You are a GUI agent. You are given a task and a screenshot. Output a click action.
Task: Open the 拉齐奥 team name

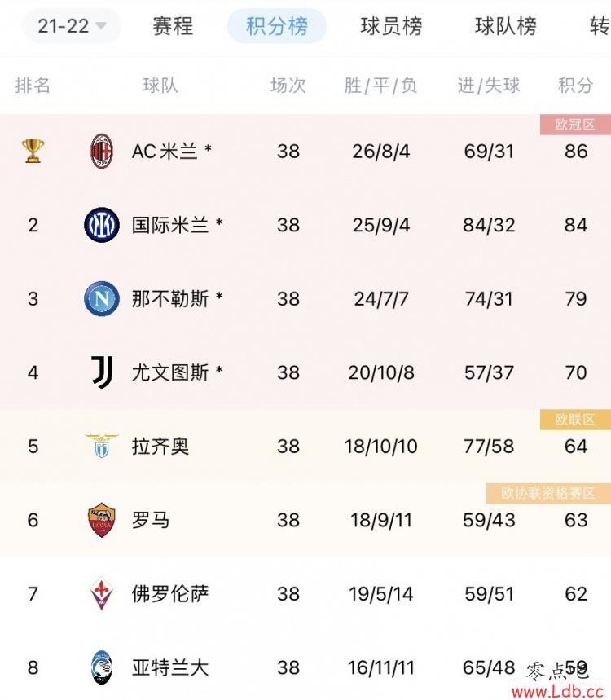click(x=160, y=447)
